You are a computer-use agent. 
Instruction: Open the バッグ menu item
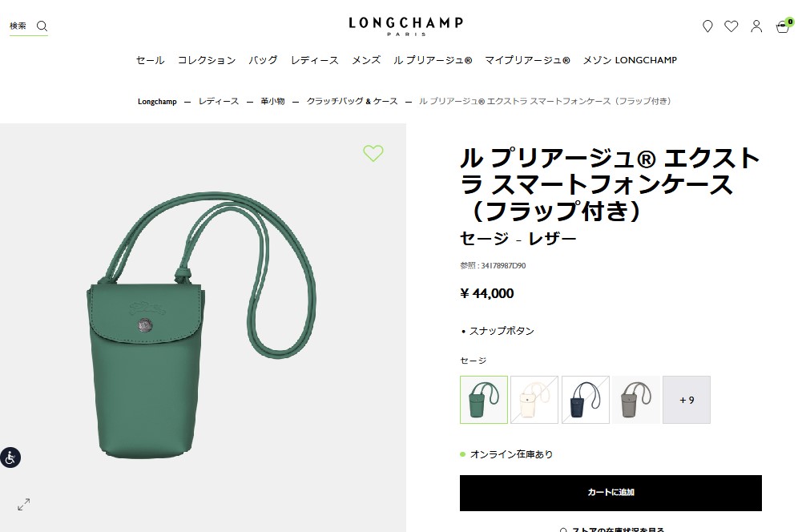(x=263, y=60)
